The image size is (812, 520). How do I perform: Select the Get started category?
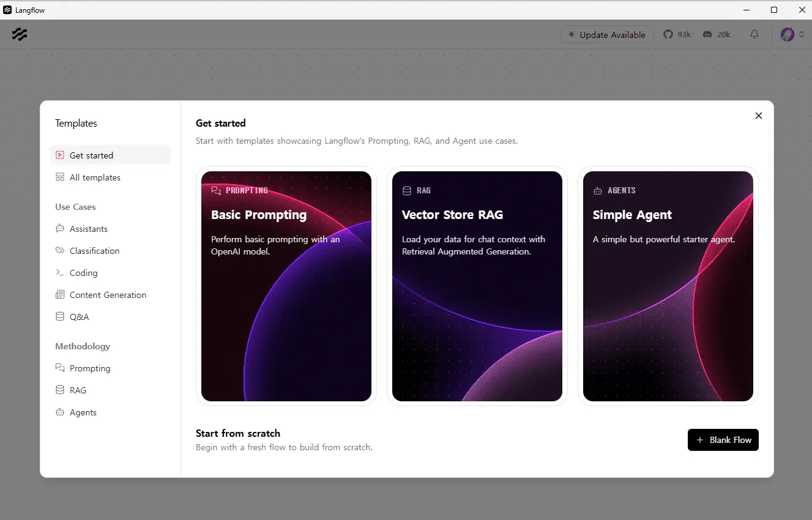(x=110, y=155)
